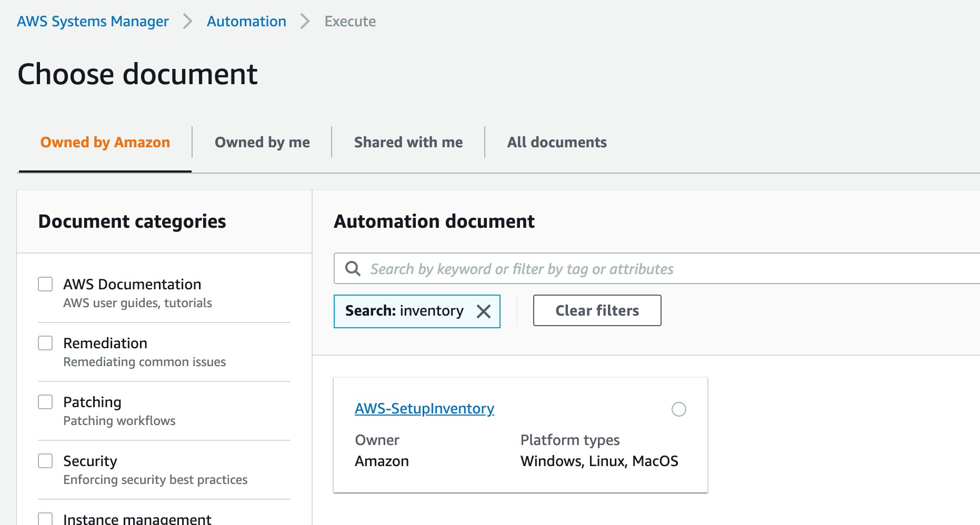Click 'Patching workflows' description text
This screenshot has width=980, height=525.
pyautogui.click(x=119, y=421)
